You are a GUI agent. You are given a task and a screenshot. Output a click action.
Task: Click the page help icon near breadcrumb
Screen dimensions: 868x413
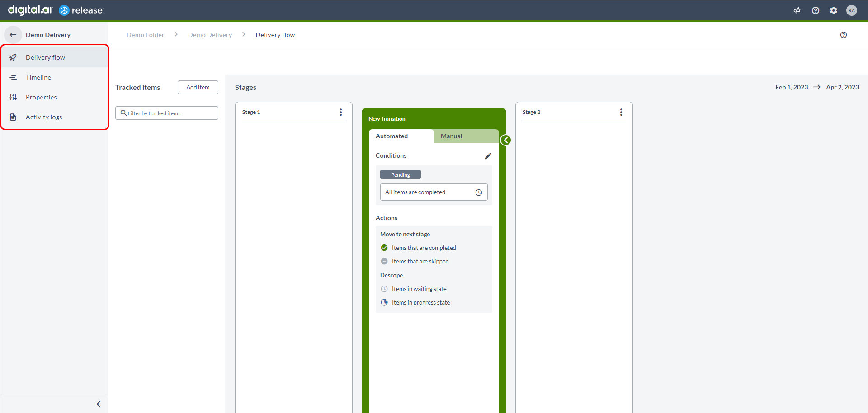click(x=844, y=35)
